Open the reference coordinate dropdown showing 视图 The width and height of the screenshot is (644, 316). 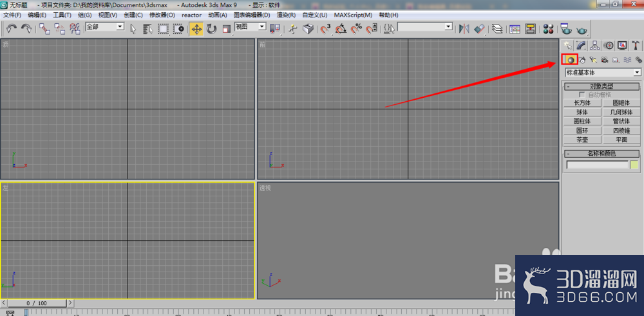[250, 26]
